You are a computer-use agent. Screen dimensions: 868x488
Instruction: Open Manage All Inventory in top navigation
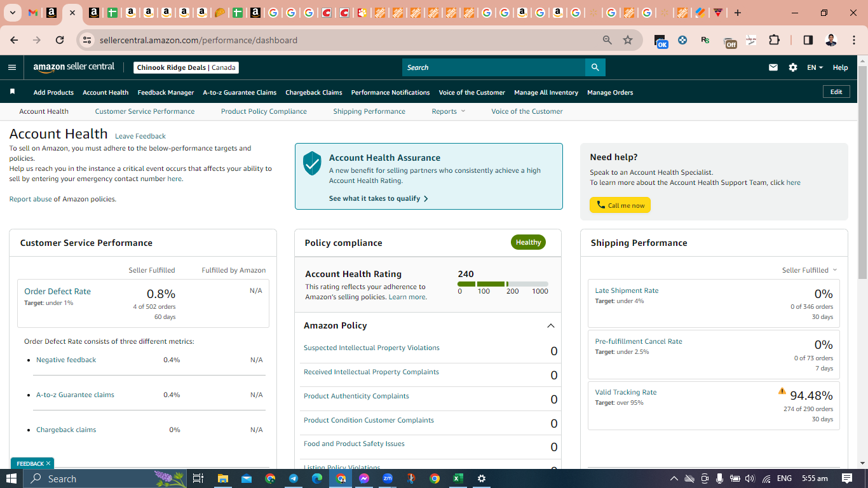point(546,92)
